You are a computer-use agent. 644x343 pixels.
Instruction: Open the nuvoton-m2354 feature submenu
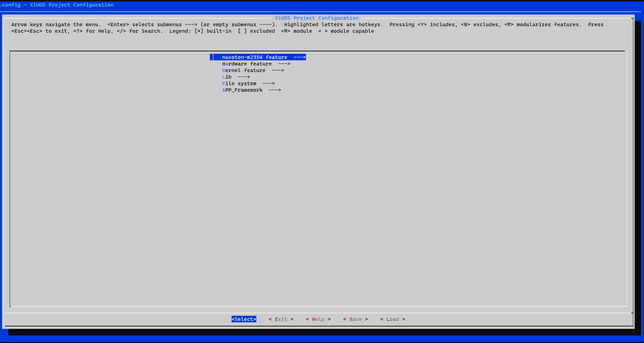tap(258, 57)
